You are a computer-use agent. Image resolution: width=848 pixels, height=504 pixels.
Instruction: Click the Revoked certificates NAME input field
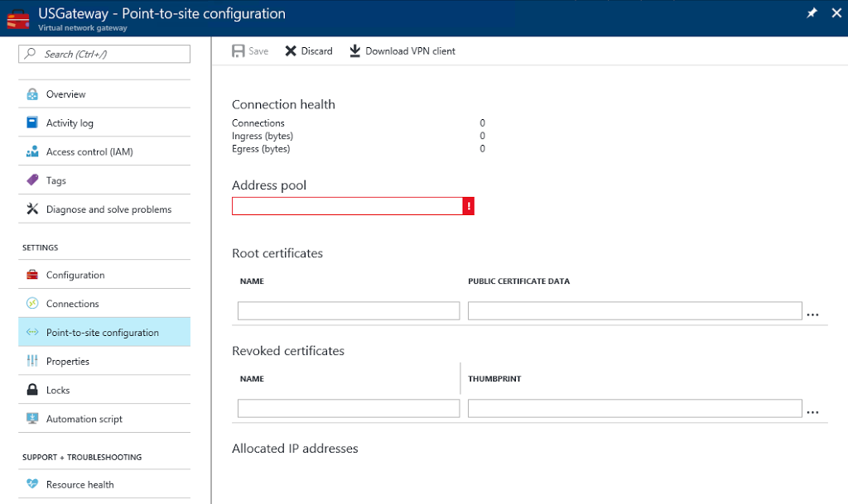click(349, 408)
